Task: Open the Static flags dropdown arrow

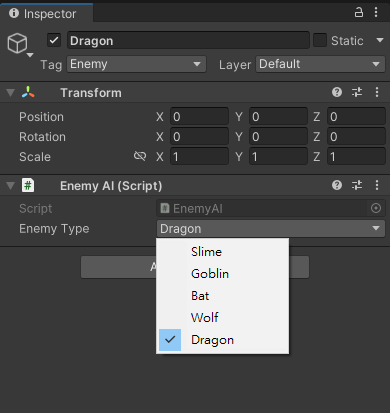Action: pos(380,40)
